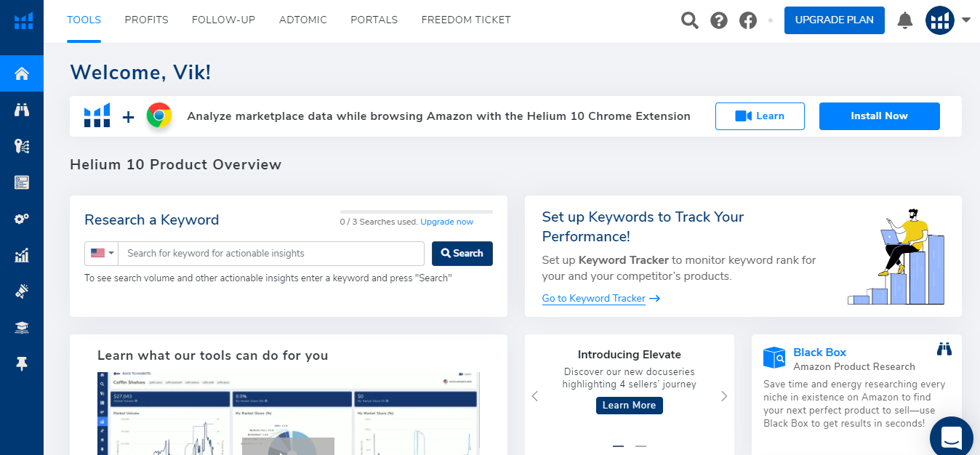Open the help question mark icon

[x=719, y=20]
